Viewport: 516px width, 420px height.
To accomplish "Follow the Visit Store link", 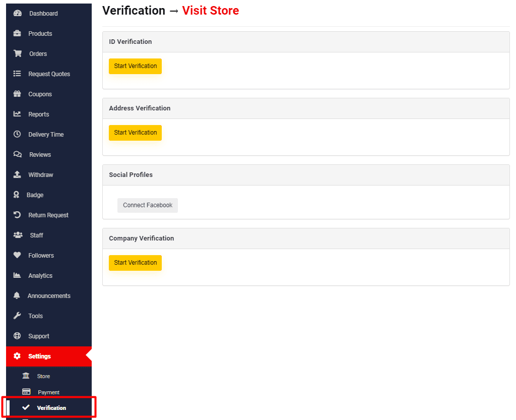I will click(210, 11).
